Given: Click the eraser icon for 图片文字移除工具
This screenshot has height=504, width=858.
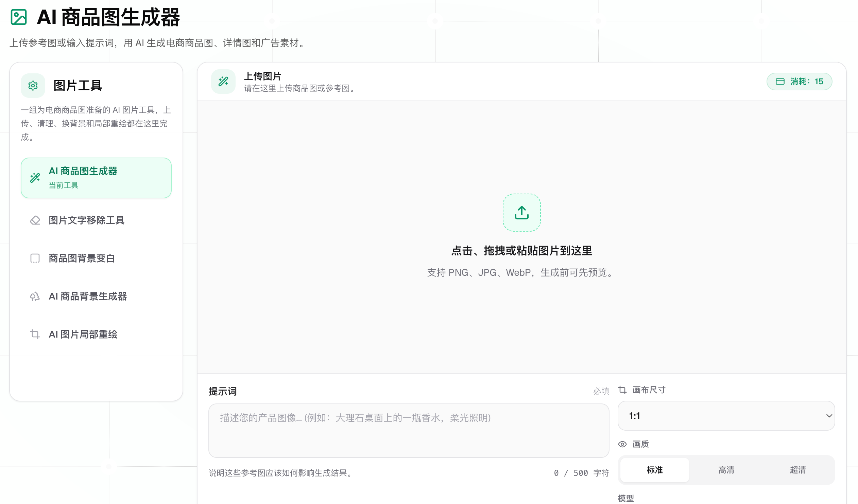Looking at the screenshot, I should click(35, 220).
